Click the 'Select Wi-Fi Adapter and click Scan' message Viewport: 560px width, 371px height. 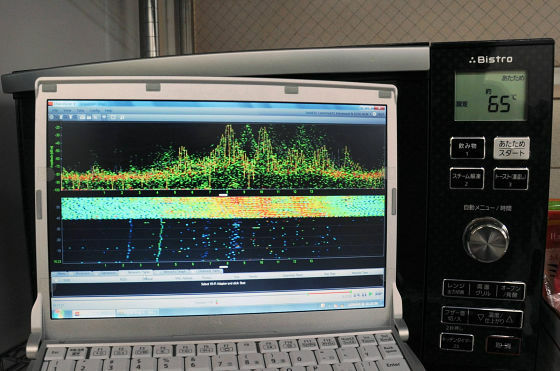tap(223, 284)
